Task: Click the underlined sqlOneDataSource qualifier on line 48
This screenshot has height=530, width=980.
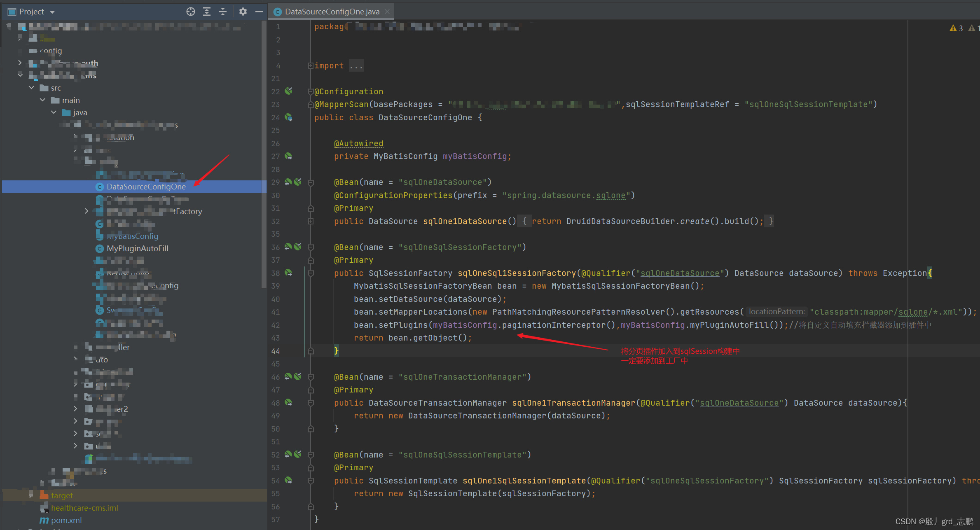Action: [x=739, y=403]
